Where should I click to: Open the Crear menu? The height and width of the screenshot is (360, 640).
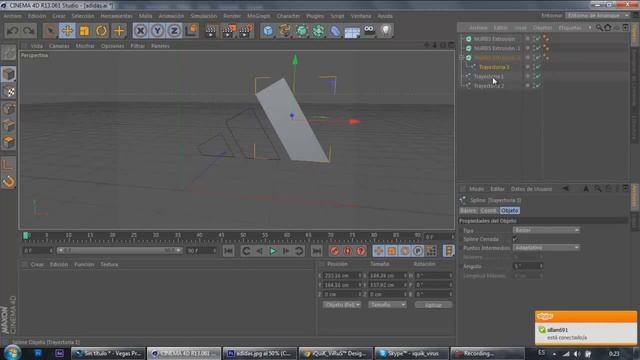pyautogui.click(x=59, y=16)
